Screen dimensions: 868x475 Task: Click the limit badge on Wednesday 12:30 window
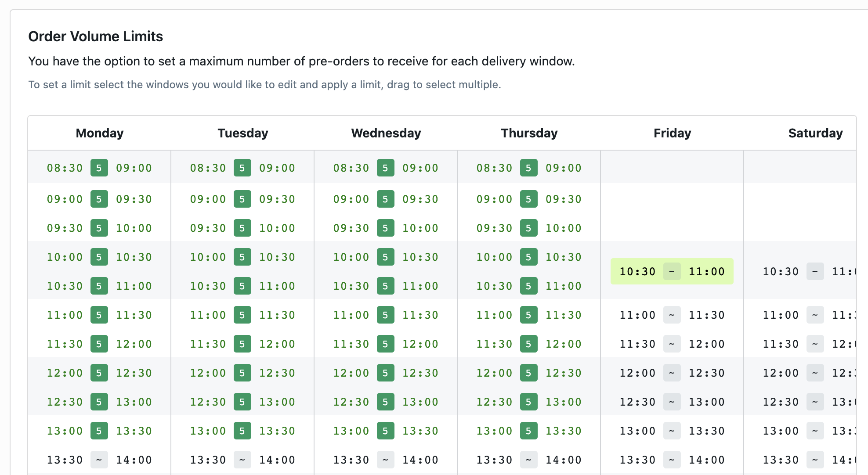pyautogui.click(x=386, y=402)
